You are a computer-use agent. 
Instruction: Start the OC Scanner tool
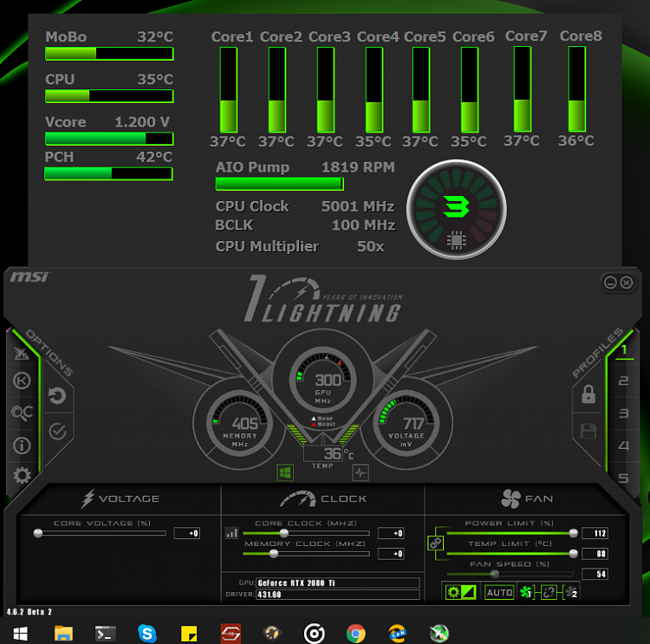click(22, 413)
